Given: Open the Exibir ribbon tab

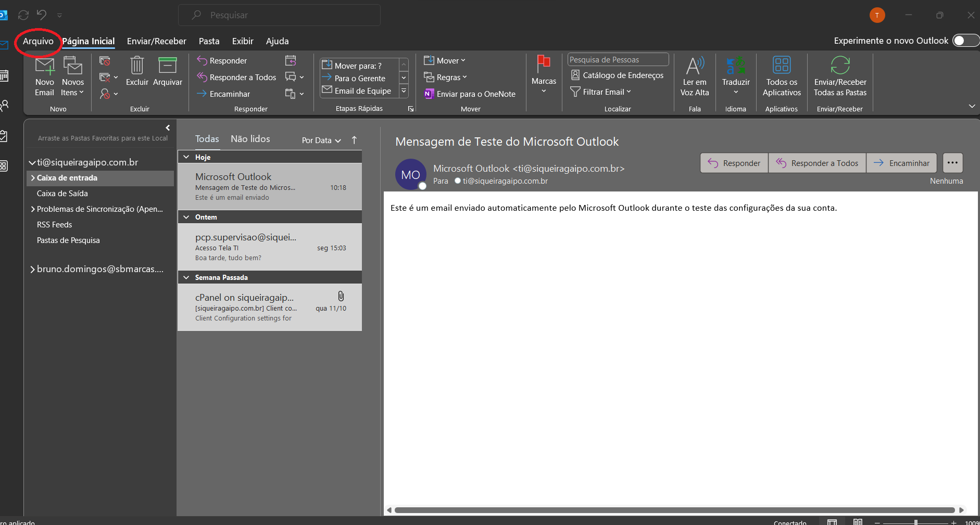Looking at the screenshot, I should (x=243, y=41).
